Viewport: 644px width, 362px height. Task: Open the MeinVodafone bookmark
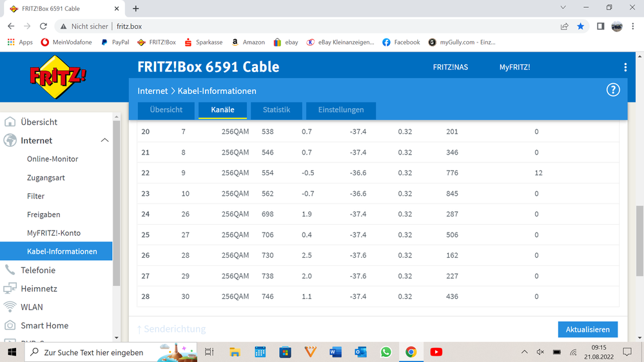pos(66,43)
